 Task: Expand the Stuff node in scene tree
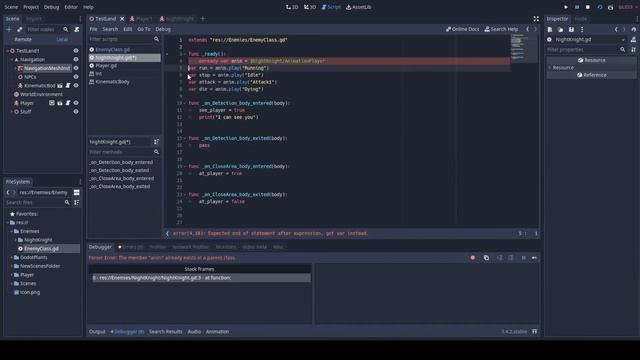(12, 111)
